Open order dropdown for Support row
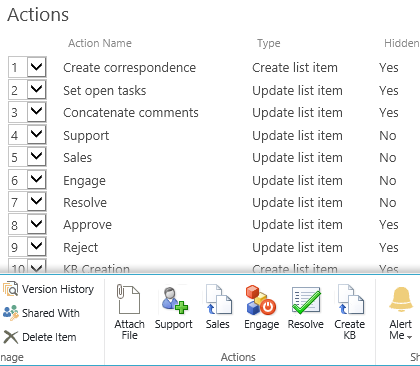Viewport: 420px width, 366px height. [36, 135]
